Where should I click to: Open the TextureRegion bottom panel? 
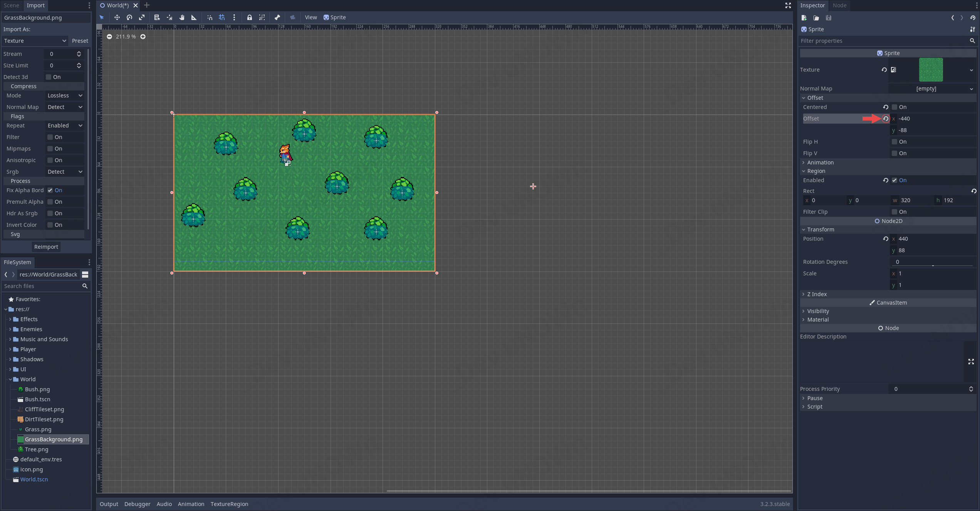click(229, 504)
